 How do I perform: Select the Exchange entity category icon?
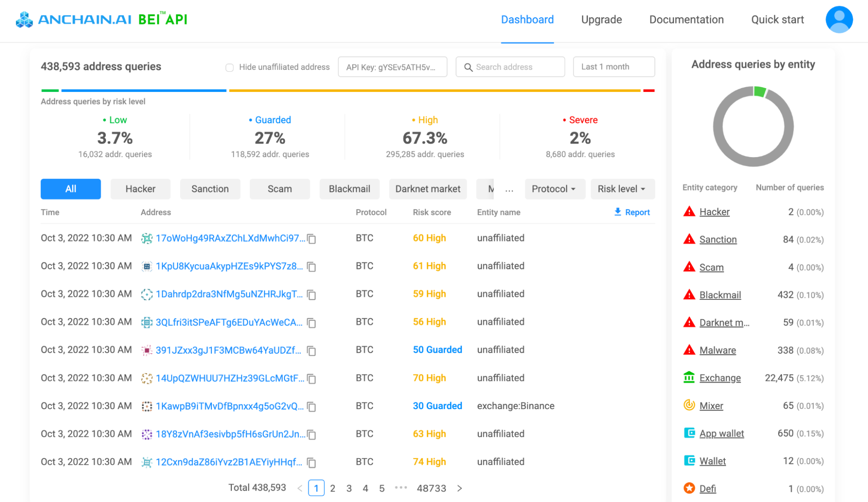[x=689, y=377]
